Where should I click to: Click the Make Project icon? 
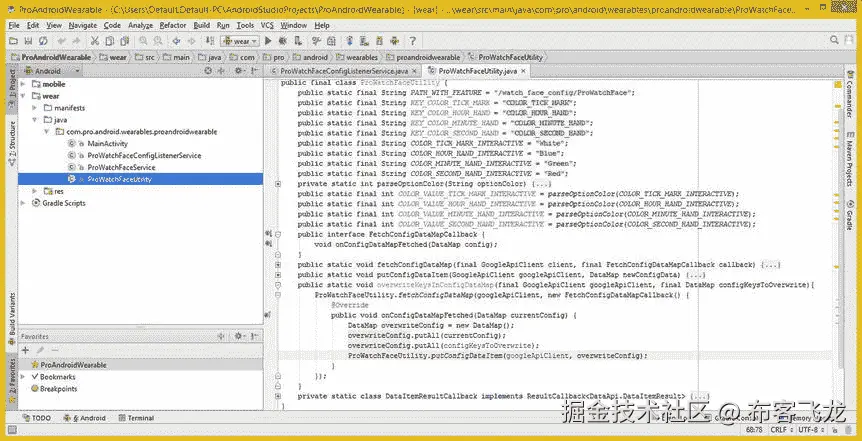(210, 41)
